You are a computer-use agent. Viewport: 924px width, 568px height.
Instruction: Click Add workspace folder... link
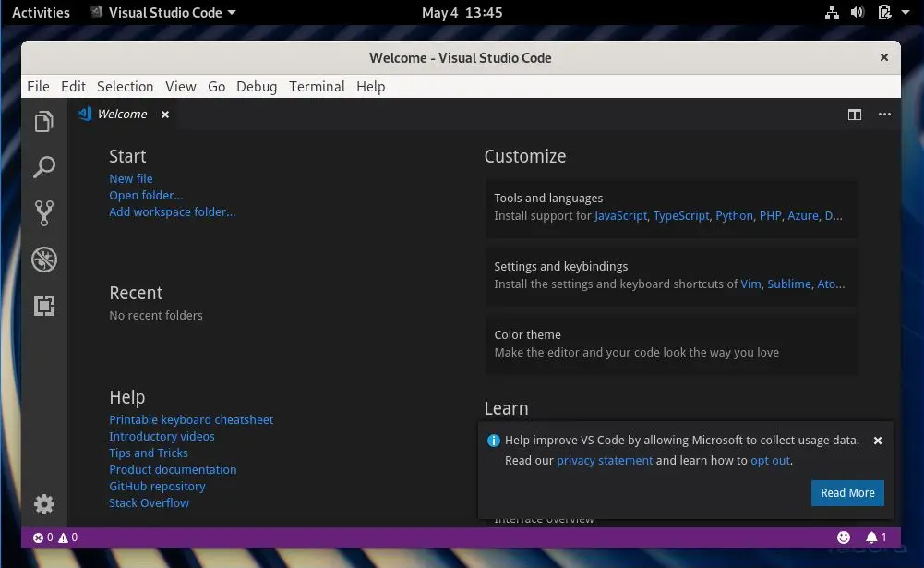point(172,211)
